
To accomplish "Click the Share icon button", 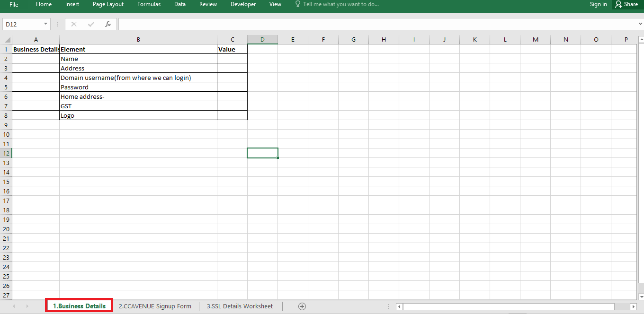I will tap(626, 4).
